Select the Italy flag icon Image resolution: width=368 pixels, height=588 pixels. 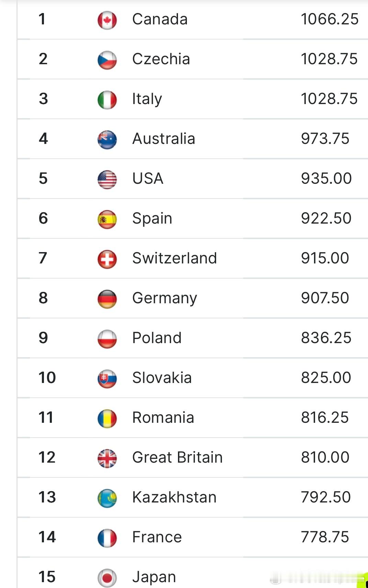107,100
